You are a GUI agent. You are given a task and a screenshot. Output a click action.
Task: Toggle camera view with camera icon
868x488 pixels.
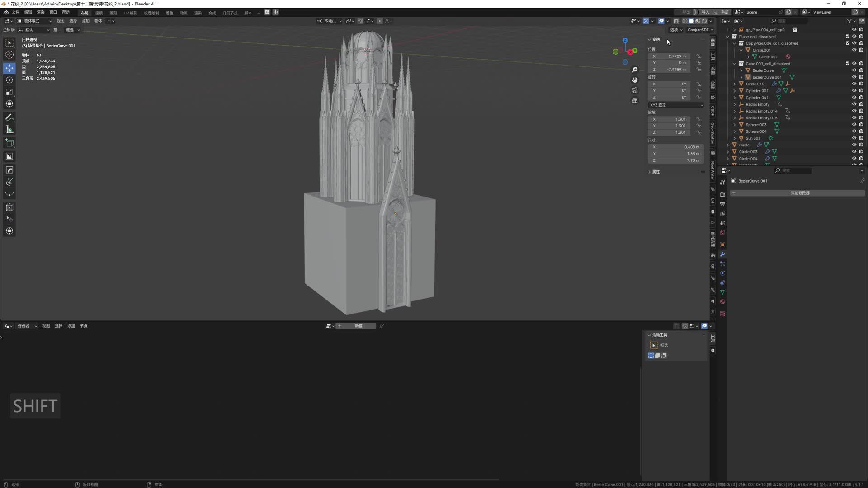point(635,90)
